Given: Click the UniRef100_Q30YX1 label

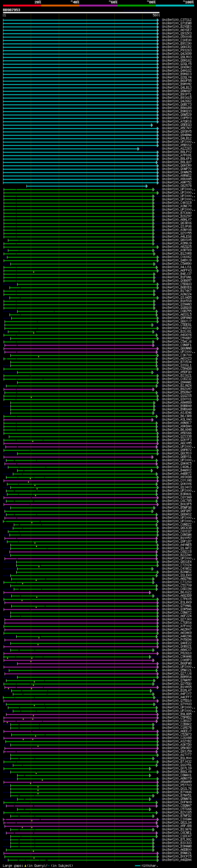Looking at the screenshot, I should [177, 399].
